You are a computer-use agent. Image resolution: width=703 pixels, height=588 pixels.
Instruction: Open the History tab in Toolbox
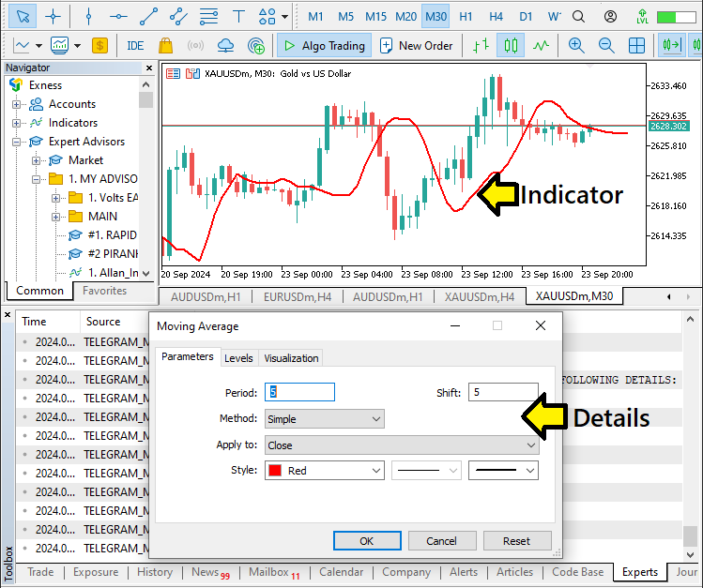155,572
